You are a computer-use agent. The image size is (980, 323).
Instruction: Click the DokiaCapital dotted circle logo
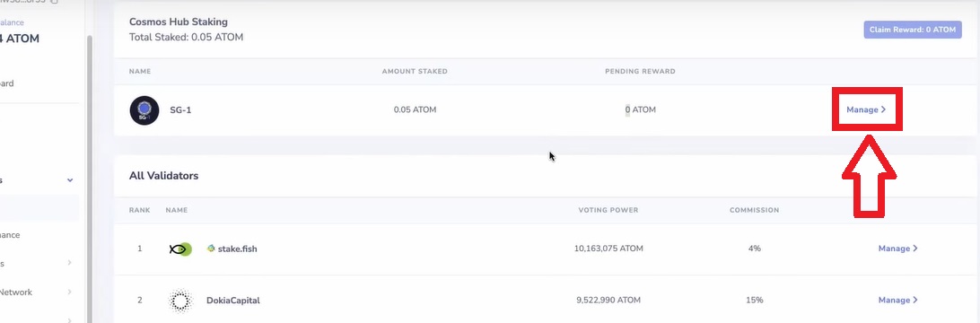(x=180, y=301)
